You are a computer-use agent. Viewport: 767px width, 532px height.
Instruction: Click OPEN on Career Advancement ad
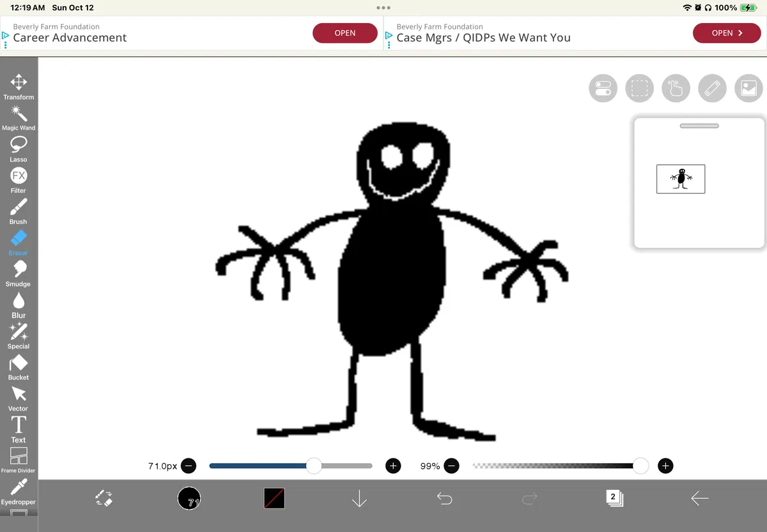tap(345, 33)
